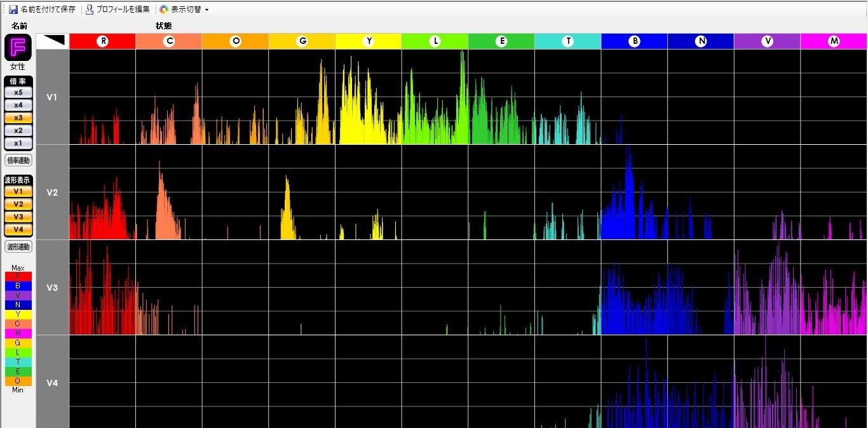Viewport: 868px width, 428px height.
Task: Choose 名前を付けて保存 in the toolbar
Action: 48,10
